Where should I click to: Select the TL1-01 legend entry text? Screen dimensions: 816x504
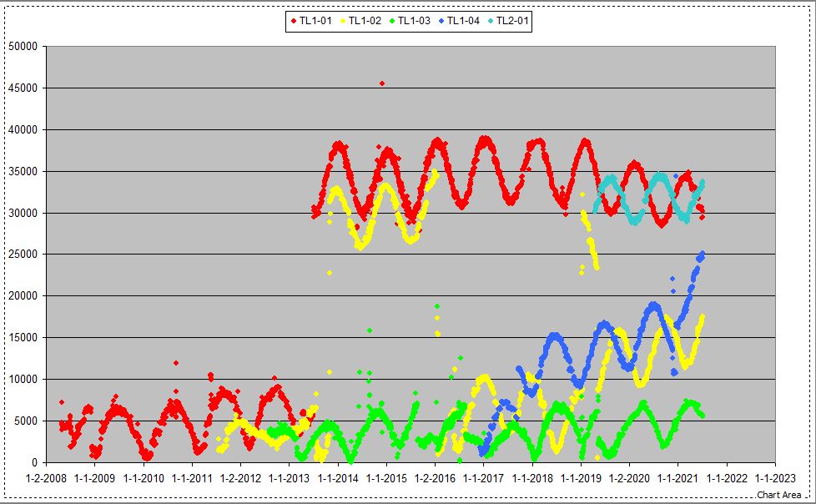[315, 21]
